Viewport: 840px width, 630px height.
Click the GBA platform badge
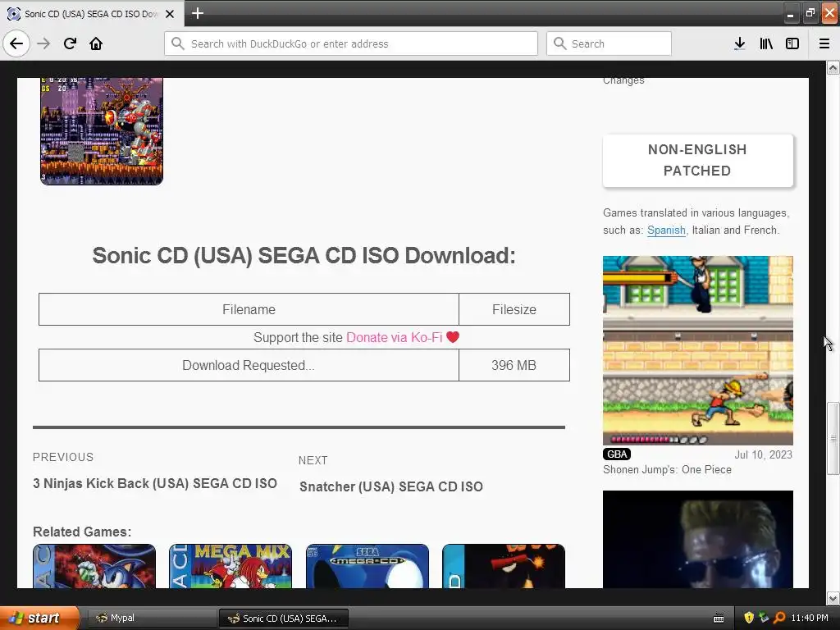617,454
